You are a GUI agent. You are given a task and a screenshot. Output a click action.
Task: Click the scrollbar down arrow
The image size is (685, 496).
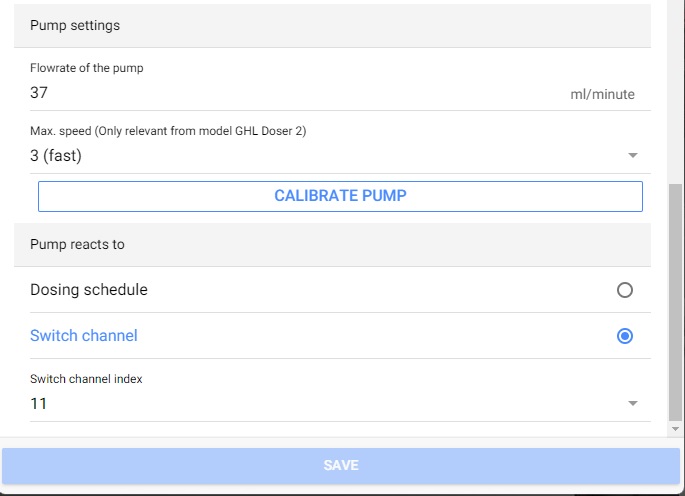675,429
